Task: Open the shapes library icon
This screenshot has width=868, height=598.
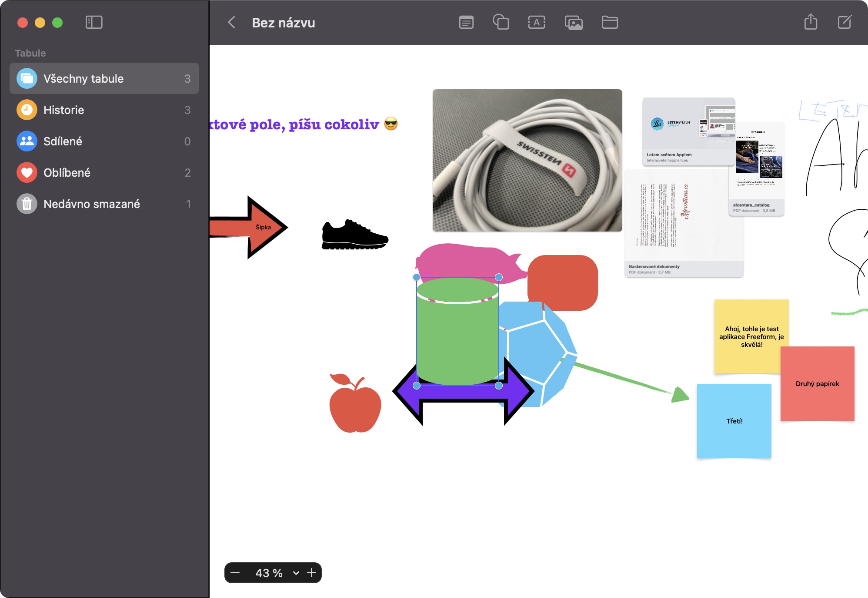Action: pyautogui.click(x=501, y=22)
